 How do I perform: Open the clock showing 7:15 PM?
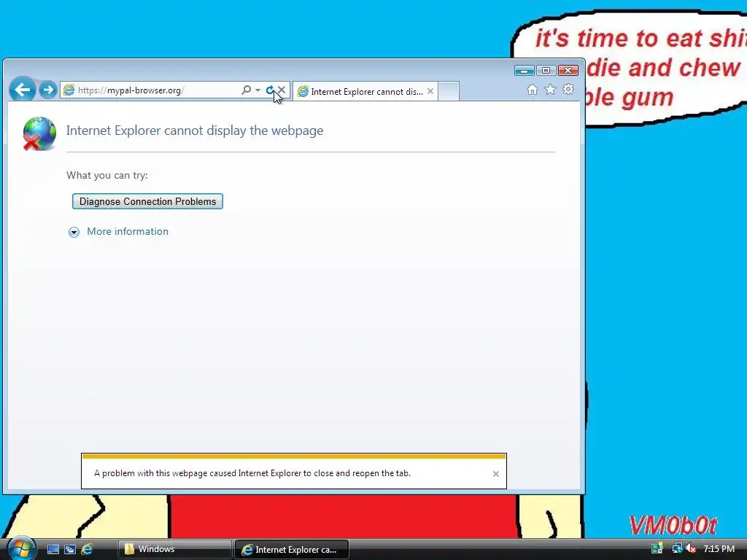tap(719, 548)
